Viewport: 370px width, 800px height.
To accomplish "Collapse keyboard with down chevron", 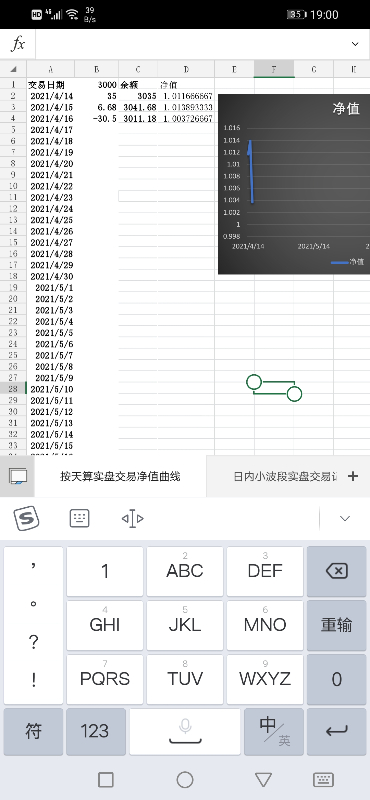I will pyautogui.click(x=345, y=518).
